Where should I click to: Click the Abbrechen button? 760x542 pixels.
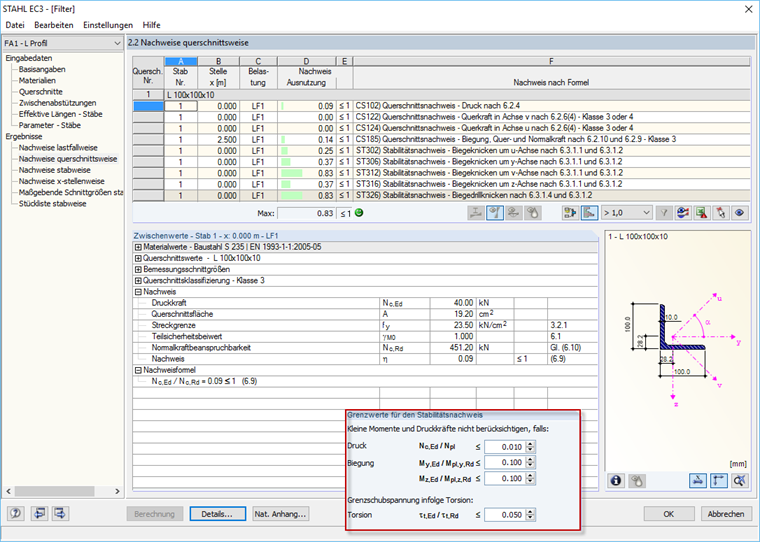(x=726, y=514)
